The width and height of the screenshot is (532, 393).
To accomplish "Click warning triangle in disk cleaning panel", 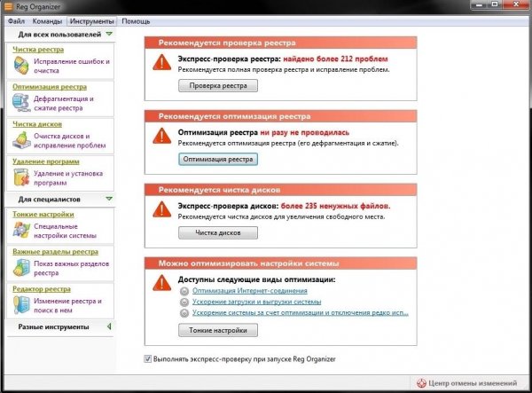I will click(x=162, y=209).
